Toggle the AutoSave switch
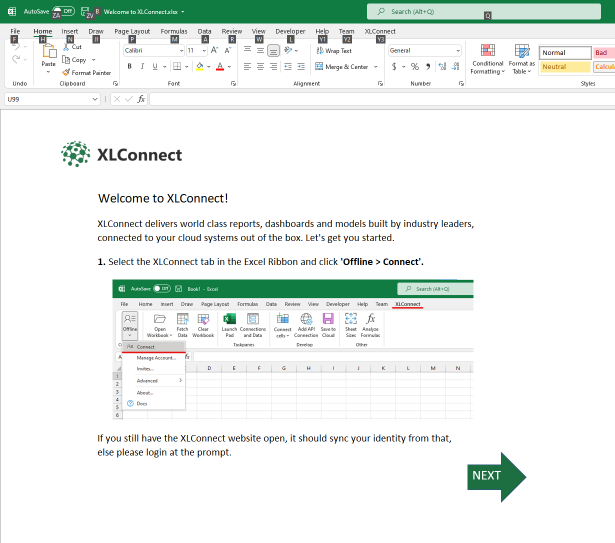This screenshot has height=543, width=615. click(x=63, y=11)
